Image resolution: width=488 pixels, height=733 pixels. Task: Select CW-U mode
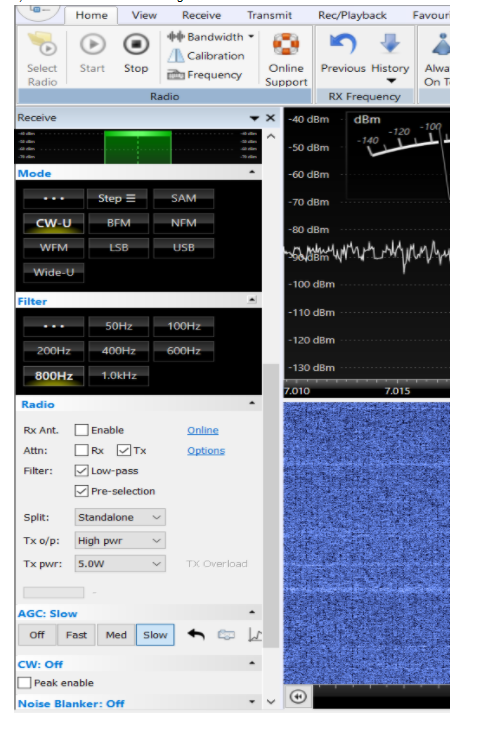point(54,223)
